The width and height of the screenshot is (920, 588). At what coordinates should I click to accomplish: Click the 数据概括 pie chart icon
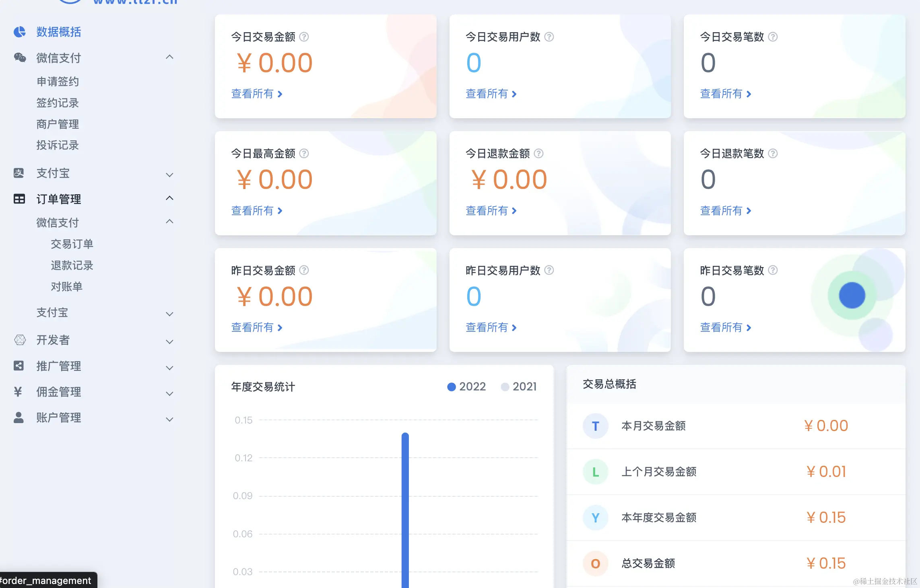point(19,32)
